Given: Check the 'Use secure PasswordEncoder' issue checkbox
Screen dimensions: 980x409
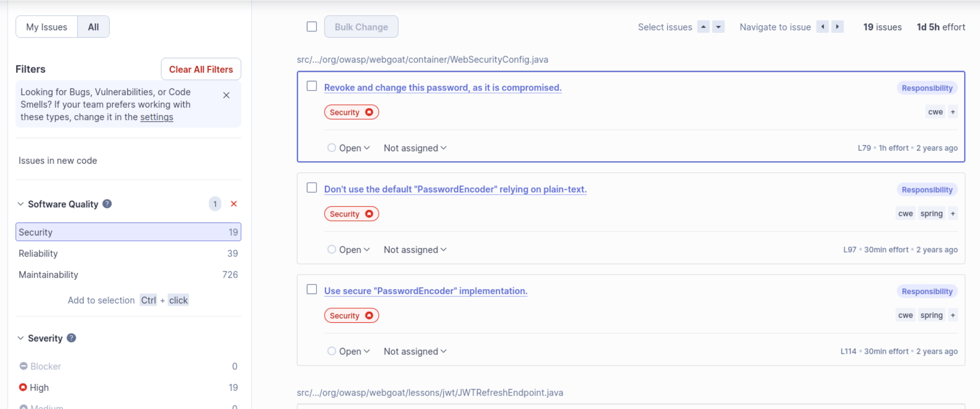Looking at the screenshot, I should pos(312,290).
